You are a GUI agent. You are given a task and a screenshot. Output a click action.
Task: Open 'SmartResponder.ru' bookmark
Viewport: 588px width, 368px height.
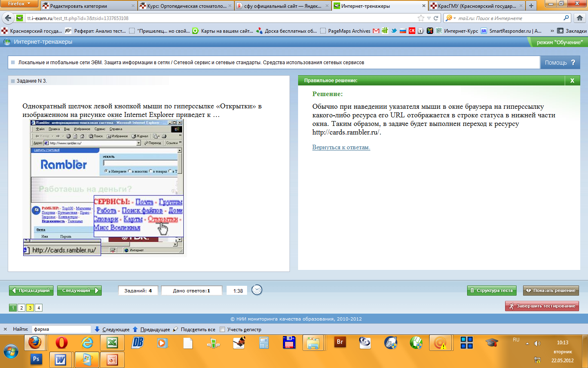tap(511, 31)
